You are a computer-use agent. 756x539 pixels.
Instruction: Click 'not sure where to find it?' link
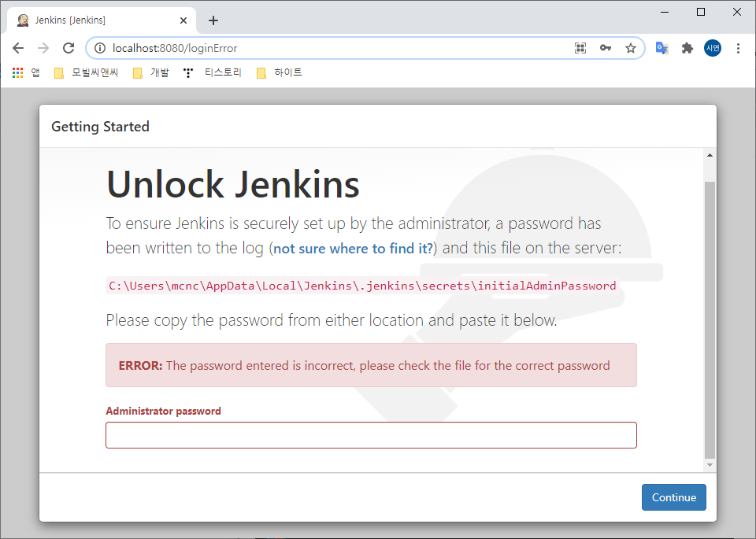click(354, 249)
